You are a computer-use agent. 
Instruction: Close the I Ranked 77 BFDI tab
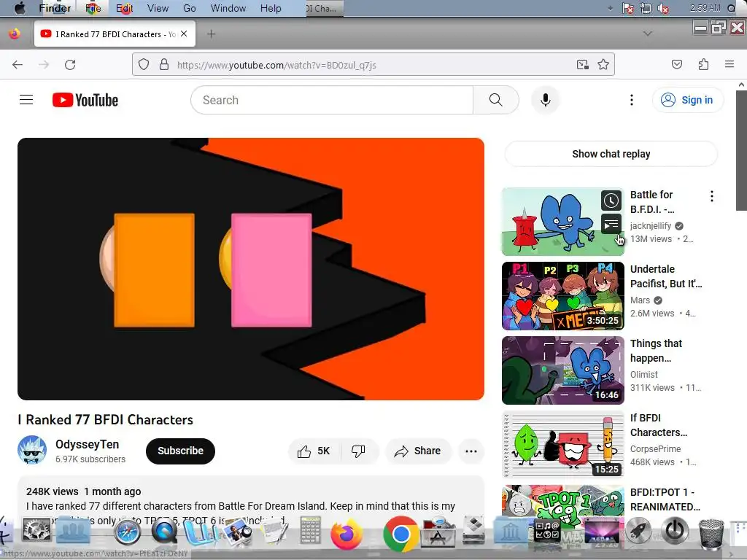tap(184, 34)
